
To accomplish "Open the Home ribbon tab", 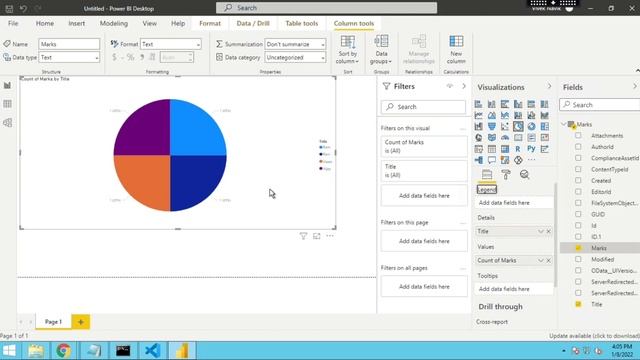I will pos(45,23).
